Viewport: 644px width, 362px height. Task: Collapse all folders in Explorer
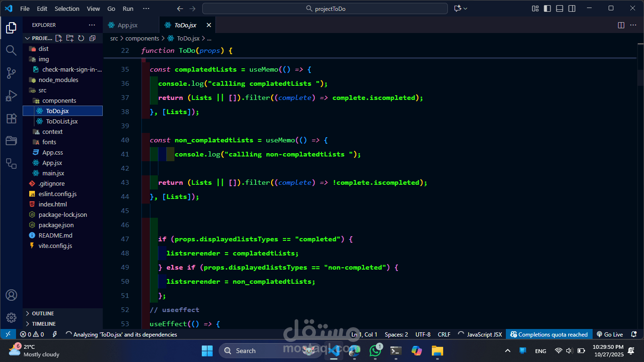(92, 38)
